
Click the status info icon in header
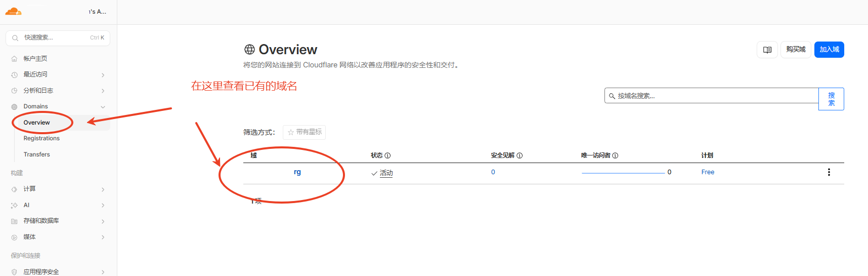[387, 155]
